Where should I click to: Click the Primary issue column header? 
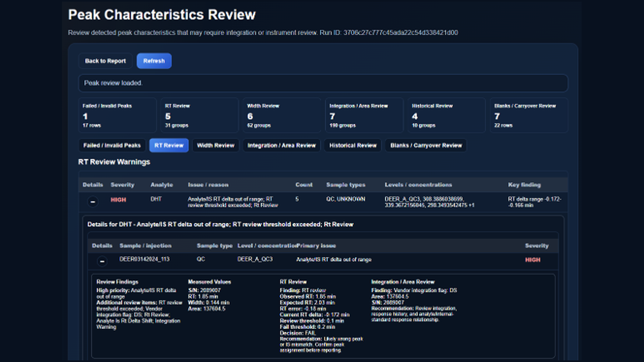point(316,245)
